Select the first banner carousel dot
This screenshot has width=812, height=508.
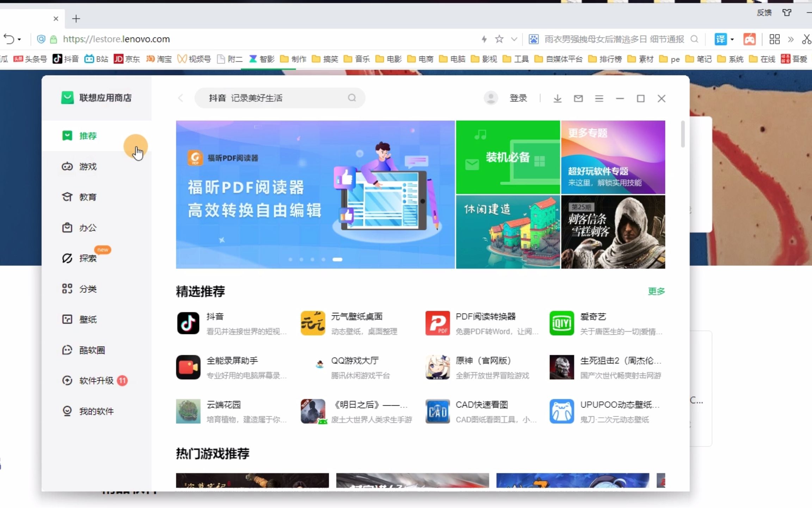click(290, 260)
